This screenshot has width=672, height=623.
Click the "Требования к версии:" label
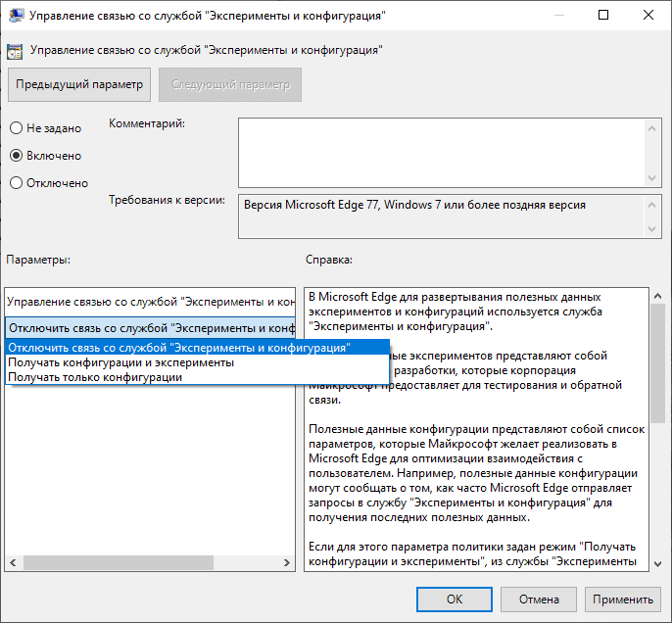coord(167,200)
